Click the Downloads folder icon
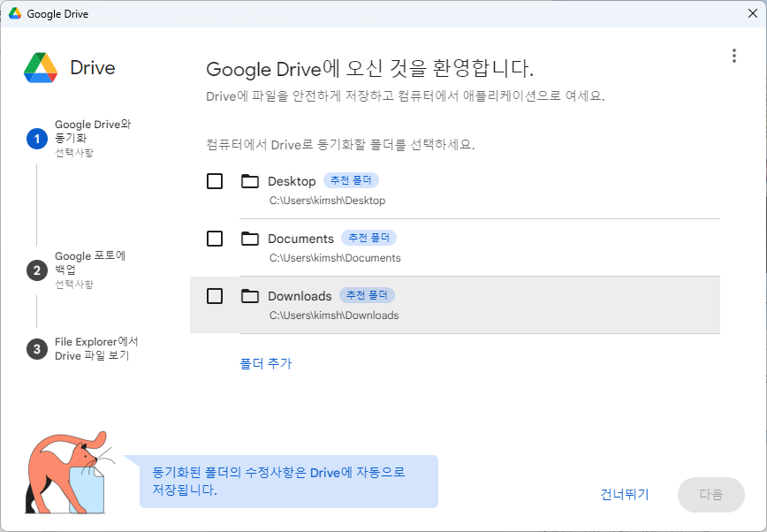Screen dimensions: 767x532 click(x=250, y=296)
